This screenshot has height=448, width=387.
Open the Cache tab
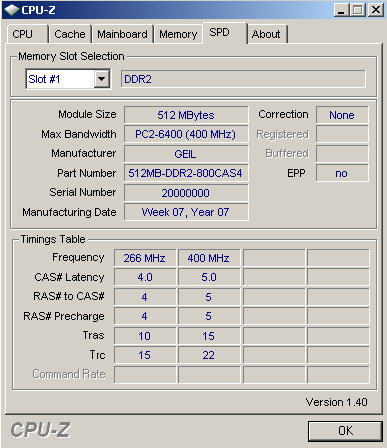pyautogui.click(x=70, y=34)
